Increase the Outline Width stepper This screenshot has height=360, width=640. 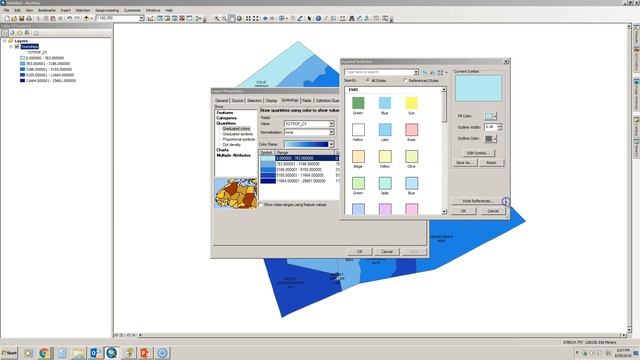point(500,125)
